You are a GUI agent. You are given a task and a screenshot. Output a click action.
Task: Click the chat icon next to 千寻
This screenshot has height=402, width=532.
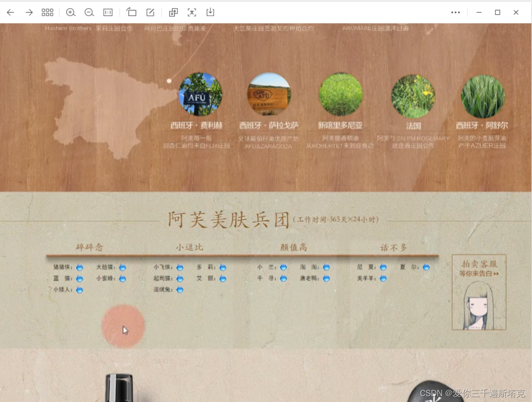tap(284, 279)
